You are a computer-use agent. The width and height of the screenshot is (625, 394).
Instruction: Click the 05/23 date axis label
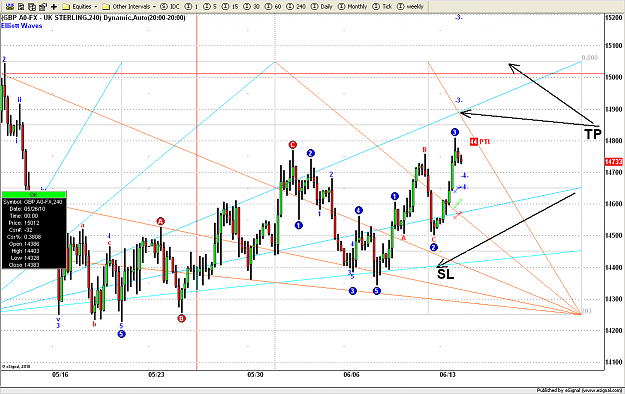(156, 375)
